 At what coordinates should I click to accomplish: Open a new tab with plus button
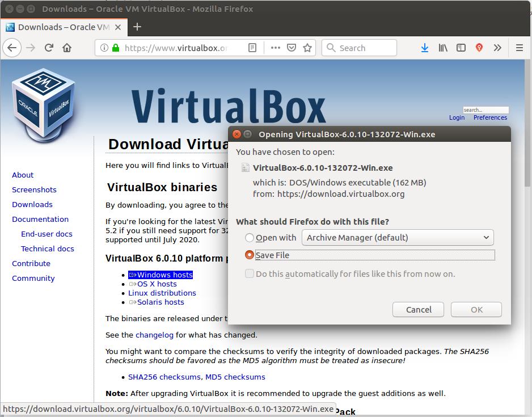pyautogui.click(x=137, y=27)
